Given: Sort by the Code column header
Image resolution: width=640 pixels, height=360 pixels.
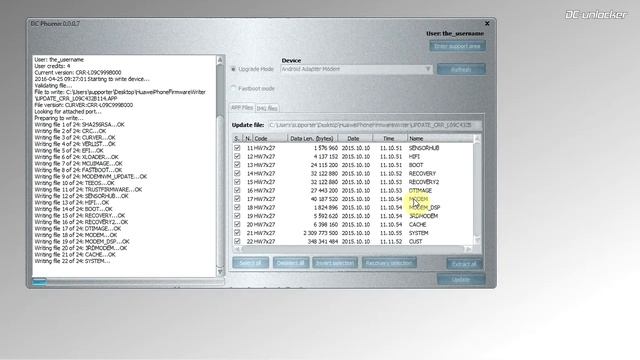Looking at the screenshot, I should coord(270,139).
